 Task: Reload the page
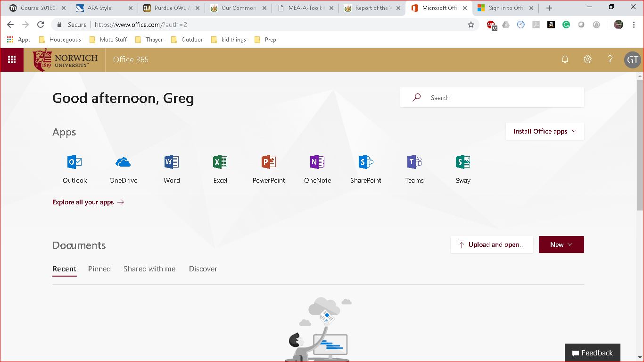coord(41,25)
